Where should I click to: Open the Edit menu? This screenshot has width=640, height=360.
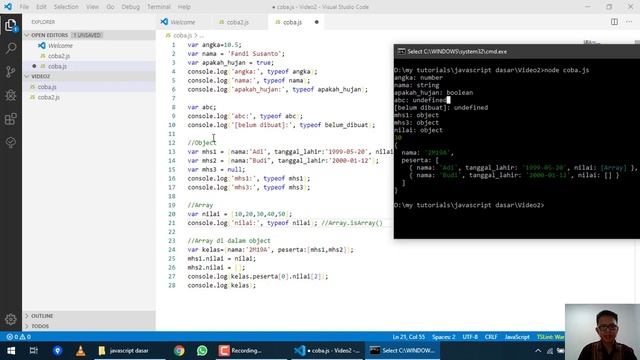[x=41, y=7]
